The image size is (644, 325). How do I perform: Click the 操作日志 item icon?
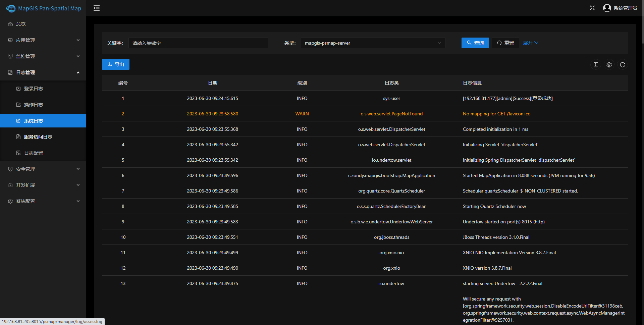(x=18, y=105)
